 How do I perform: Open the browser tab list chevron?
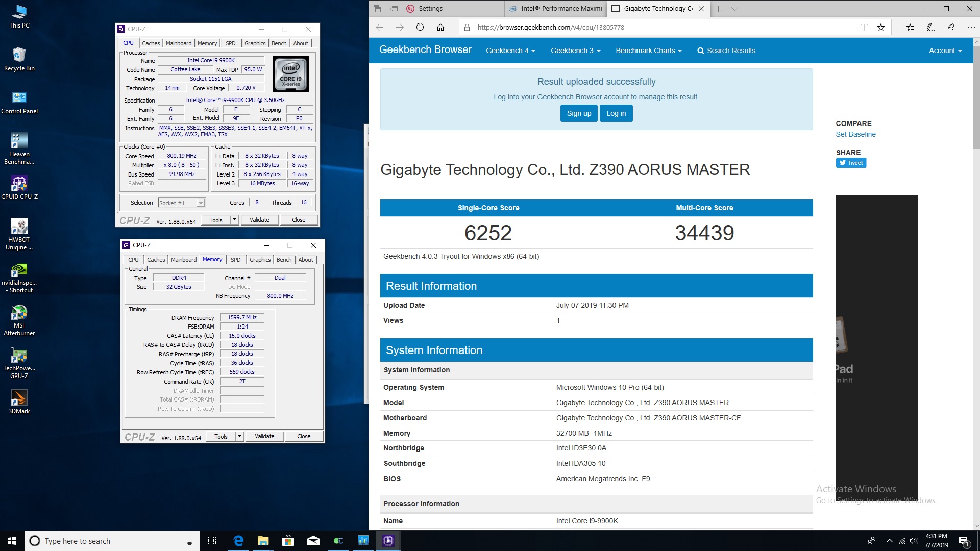(x=734, y=9)
